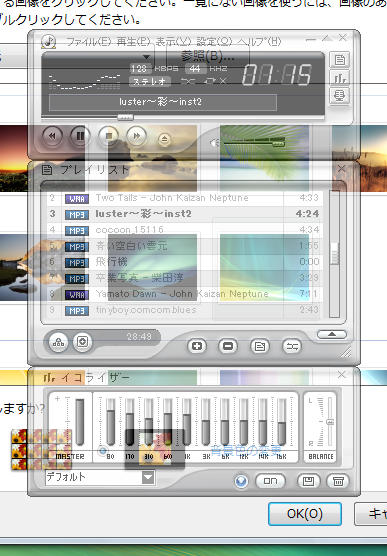
Task: Open the ファイル(F) menu
Action: 90,42
